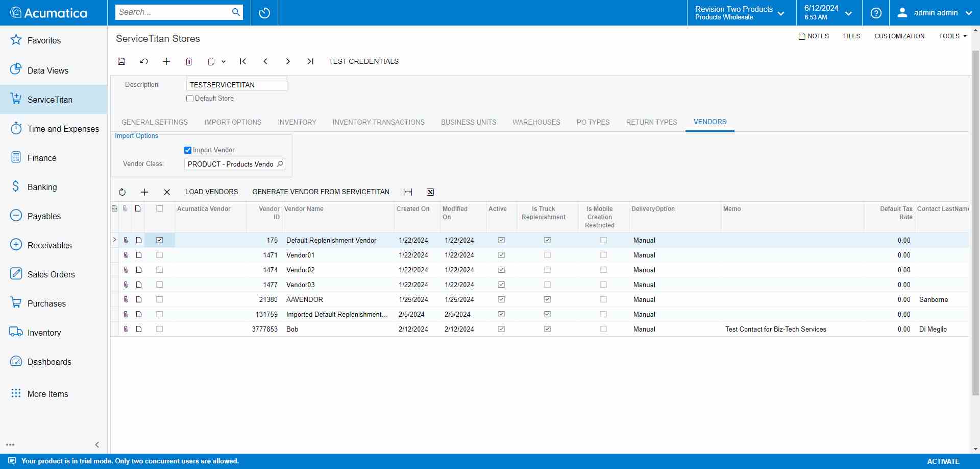The height and width of the screenshot is (469, 980).
Task: Switch to IMPORT OPTIONS tab
Action: click(233, 123)
